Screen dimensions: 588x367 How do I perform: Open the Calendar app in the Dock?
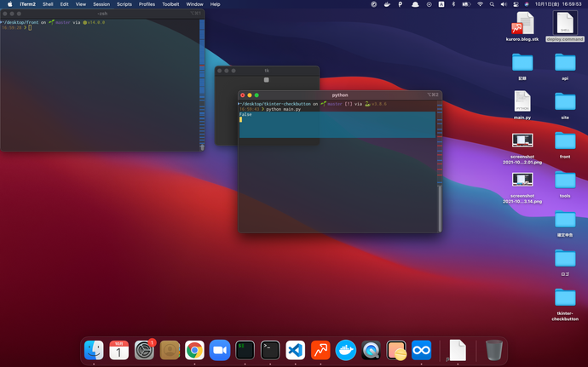pyautogui.click(x=118, y=350)
